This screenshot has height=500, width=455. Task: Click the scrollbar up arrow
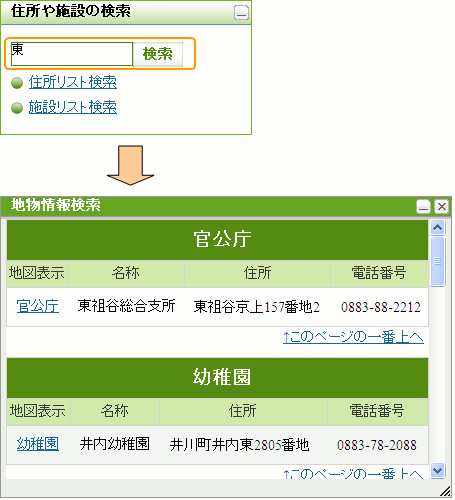[x=438, y=228]
